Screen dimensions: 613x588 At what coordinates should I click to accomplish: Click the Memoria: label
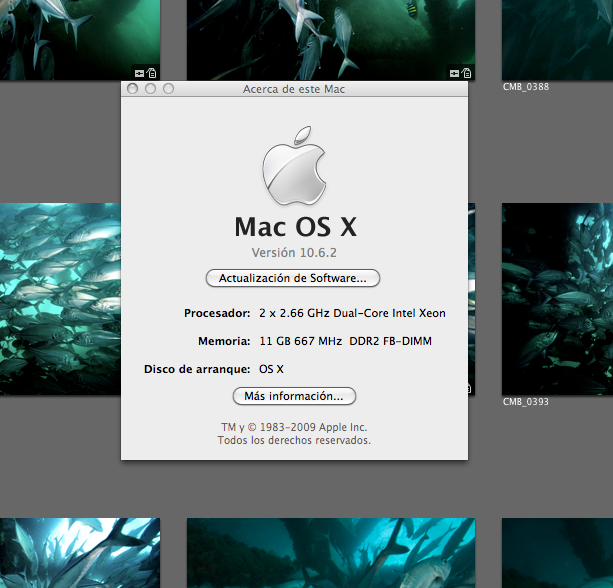pyautogui.click(x=224, y=341)
